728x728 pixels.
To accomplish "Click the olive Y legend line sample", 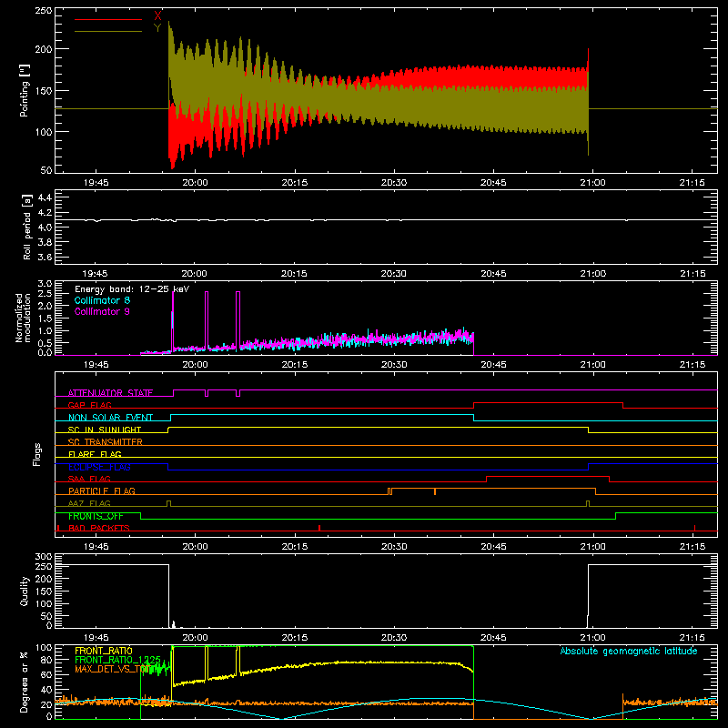I will pyautogui.click(x=107, y=31).
